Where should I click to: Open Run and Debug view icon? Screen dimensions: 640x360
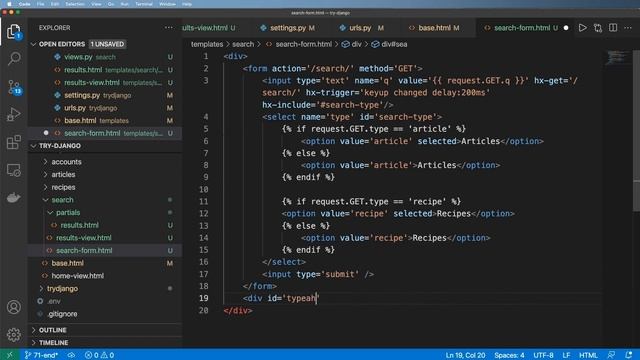[13, 115]
